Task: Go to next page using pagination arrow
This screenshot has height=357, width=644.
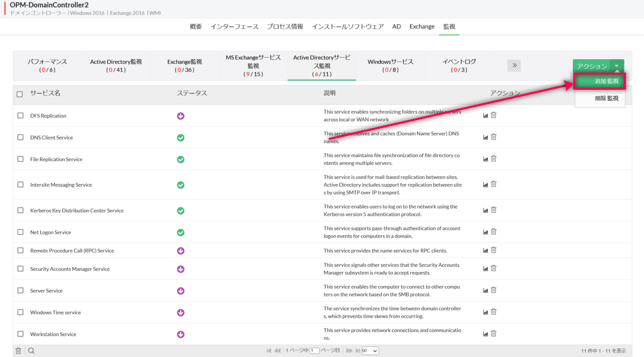Action: [349, 351]
